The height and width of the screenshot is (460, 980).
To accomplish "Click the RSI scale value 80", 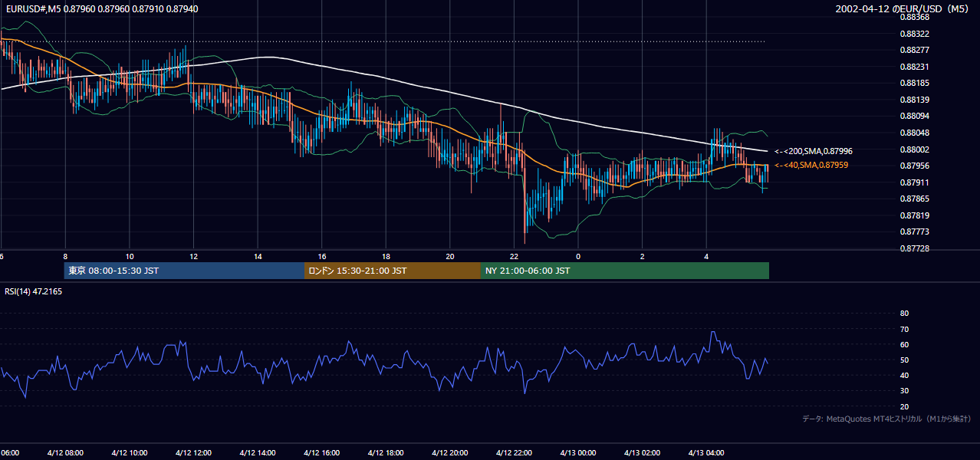I will pyautogui.click(x=904, y=314).
